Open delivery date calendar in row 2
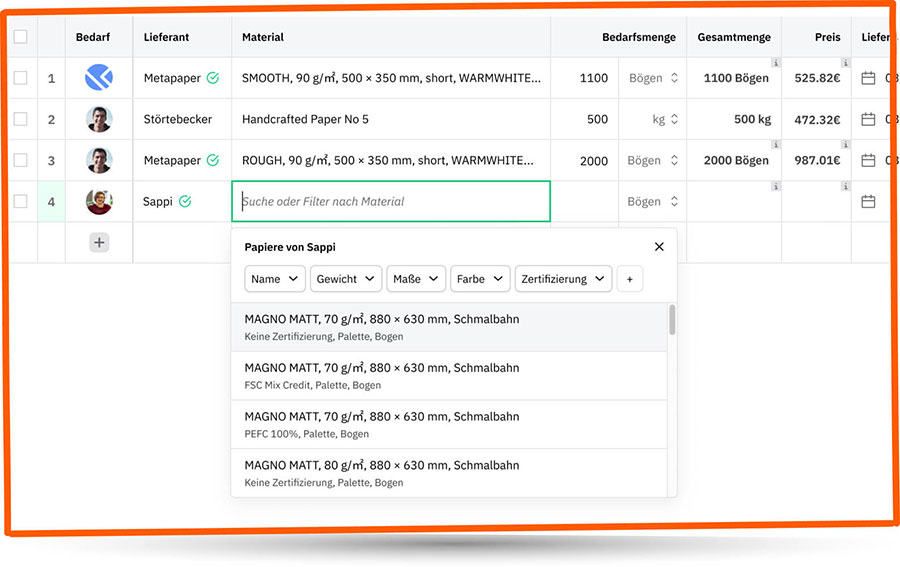This screenshot has width=900, height=567. tap(868, 119)
